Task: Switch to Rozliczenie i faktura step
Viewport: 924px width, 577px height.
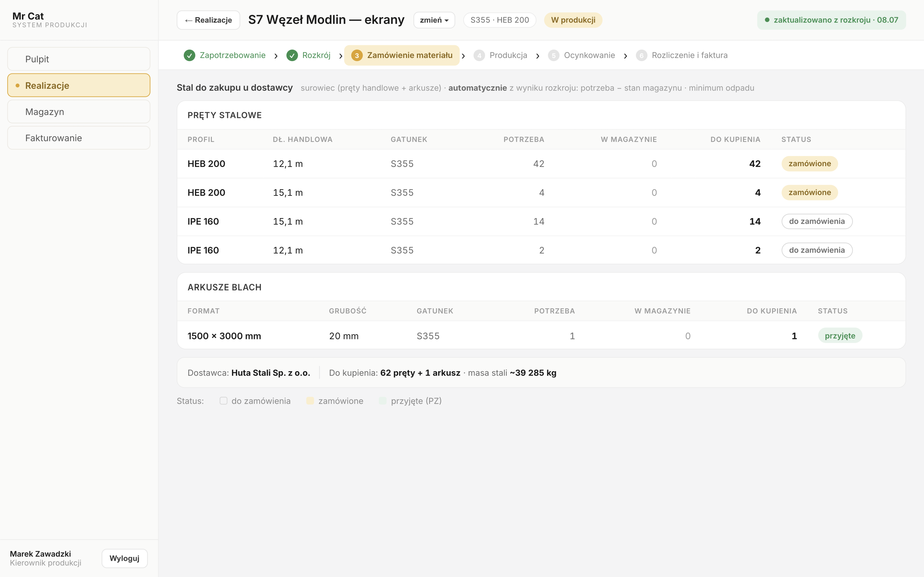Action: pos(682,55)
